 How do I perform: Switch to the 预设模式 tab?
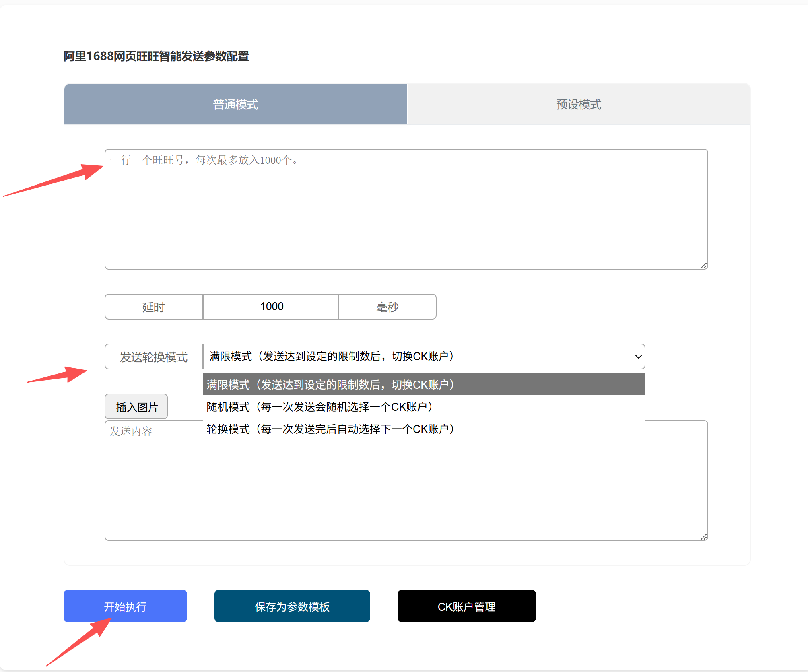click(x=578, y=104)
